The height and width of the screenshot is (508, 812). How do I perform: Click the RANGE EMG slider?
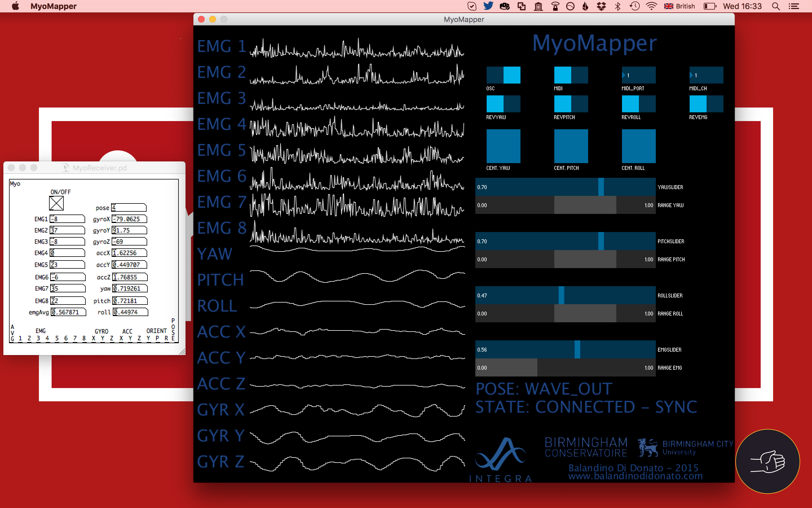[x=565, y=368]
